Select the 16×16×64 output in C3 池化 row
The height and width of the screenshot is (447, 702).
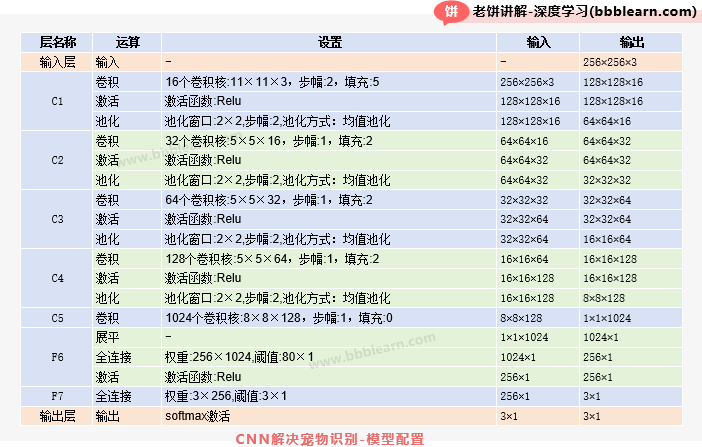pos(631,239)
